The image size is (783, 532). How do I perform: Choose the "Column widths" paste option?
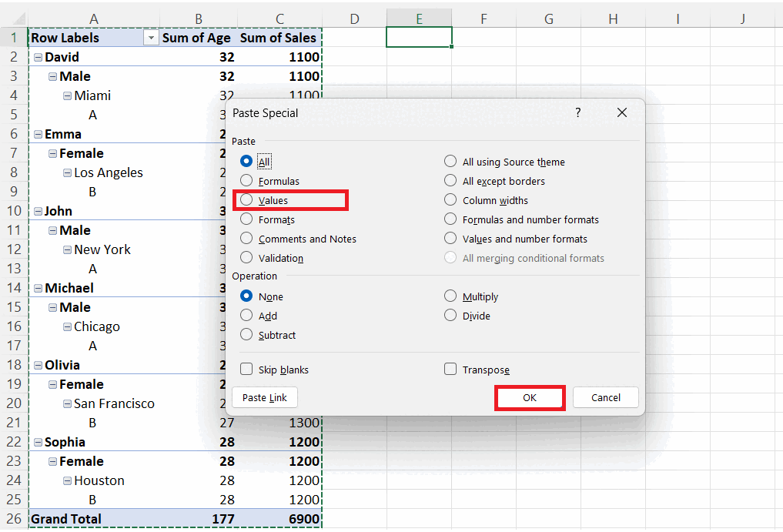450,200
